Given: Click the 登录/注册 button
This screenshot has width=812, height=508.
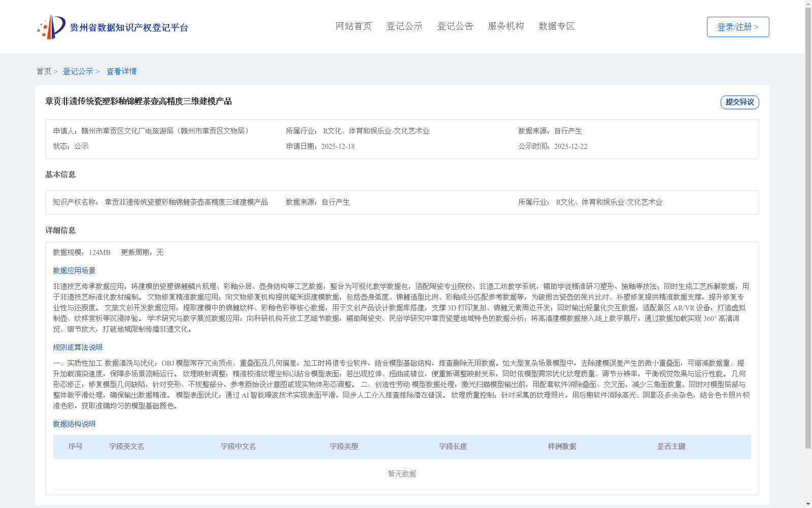Looking at the screenshot, I should point(738,27).
